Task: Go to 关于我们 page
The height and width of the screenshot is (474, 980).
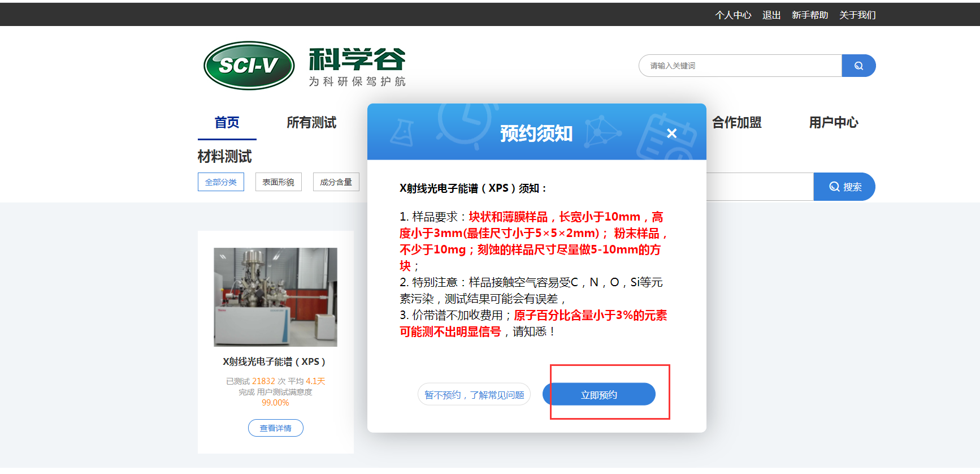Action: point(857,15)
